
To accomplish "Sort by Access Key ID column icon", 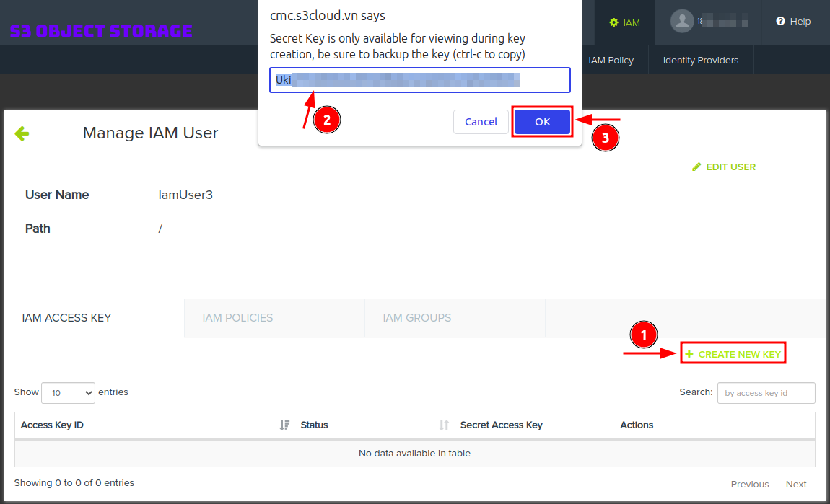I will click(x=284, y=425).
